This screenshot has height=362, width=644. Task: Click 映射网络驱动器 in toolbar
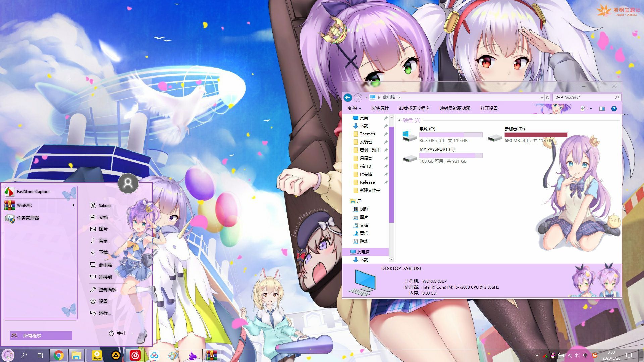[x=455, y=108]
